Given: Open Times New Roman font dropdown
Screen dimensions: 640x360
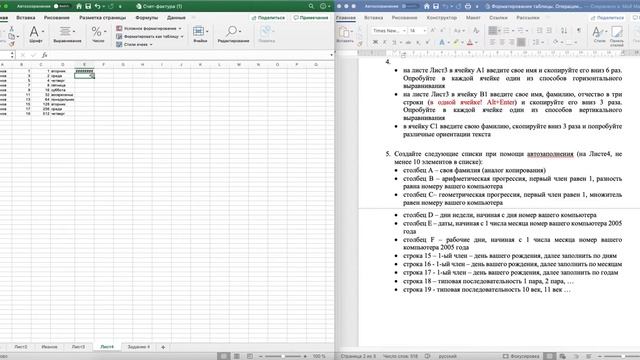Looking at the screenshot, I should [389, 31].
